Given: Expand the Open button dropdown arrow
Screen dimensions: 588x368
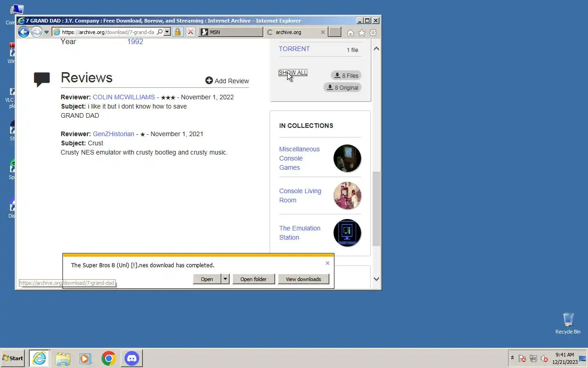Looking at the screenshot, I should [225, 279].
